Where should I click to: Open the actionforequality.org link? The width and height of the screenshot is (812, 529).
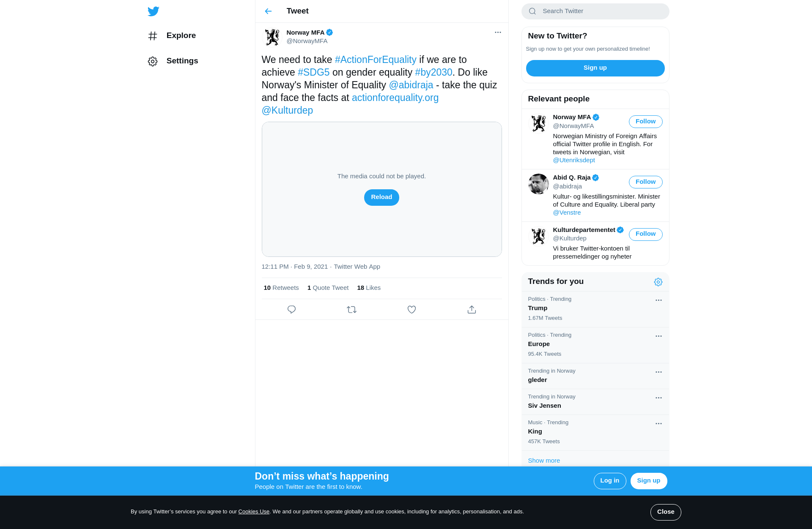pos(395,98)
